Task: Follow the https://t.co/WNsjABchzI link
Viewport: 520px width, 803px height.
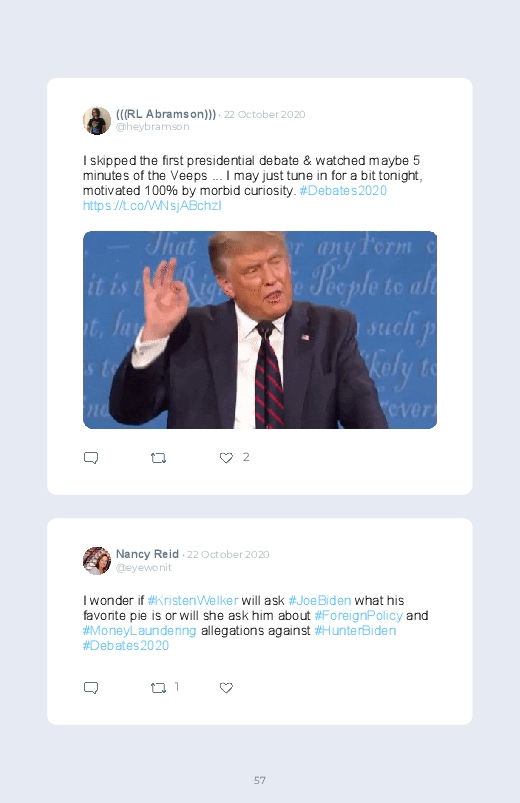Action: tap(152, 205)
